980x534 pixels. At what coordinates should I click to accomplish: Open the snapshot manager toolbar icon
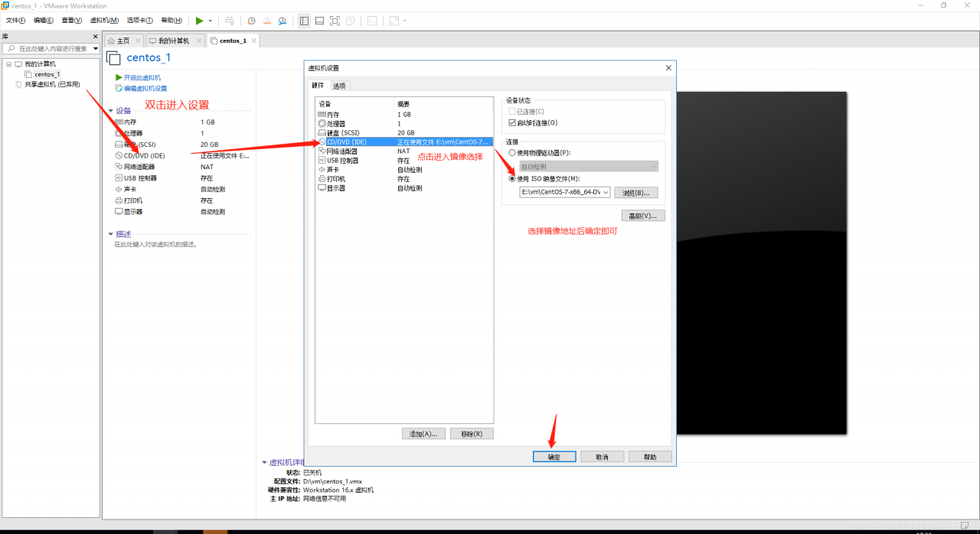click(x=283, y=21)
